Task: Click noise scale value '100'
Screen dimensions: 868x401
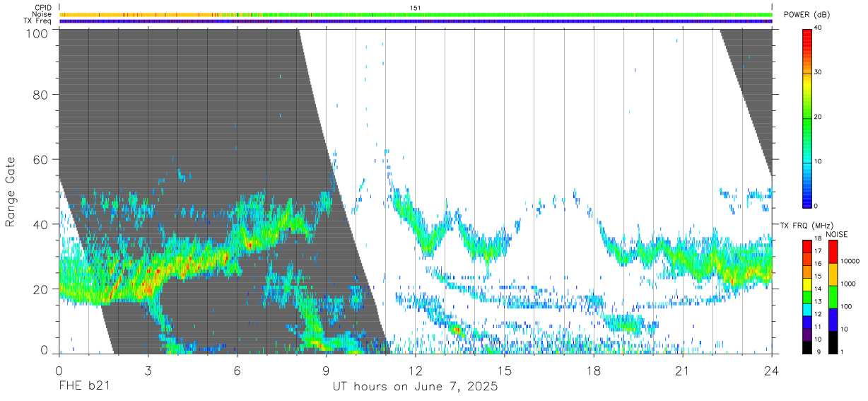Action: [845, 306]
